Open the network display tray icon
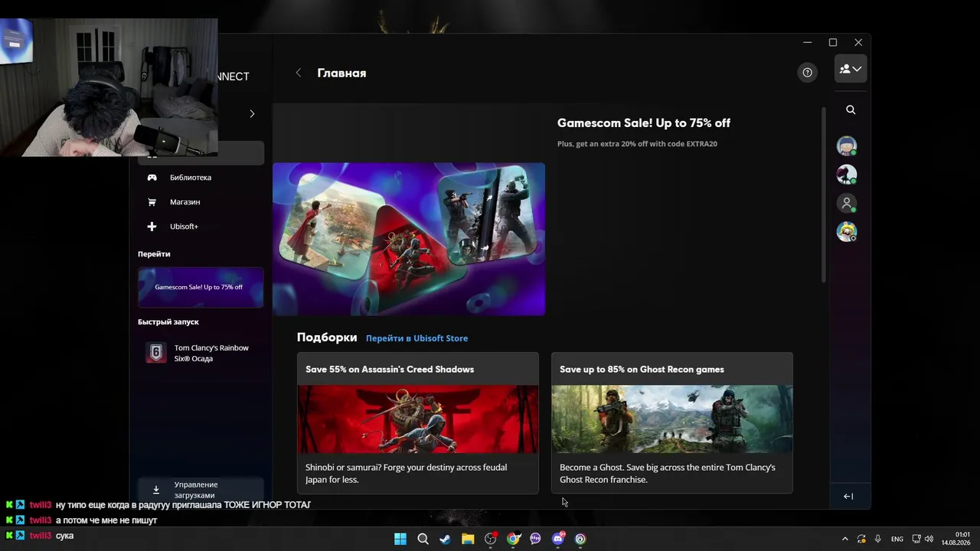980x551 pixels. (x=916, y=539)
